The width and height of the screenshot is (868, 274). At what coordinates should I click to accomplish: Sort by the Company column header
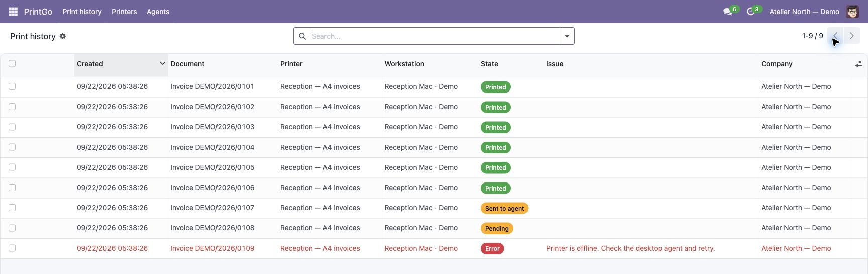coord(777,64)
